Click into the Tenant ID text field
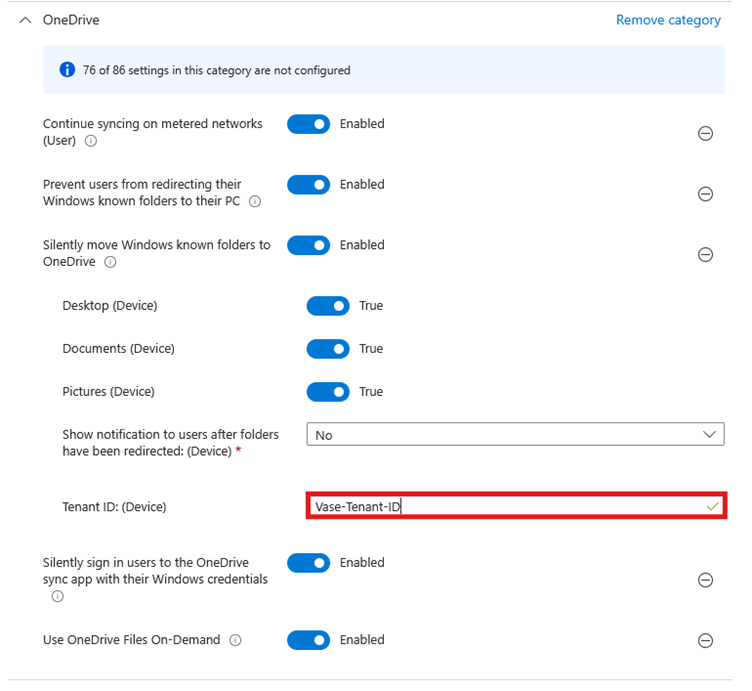The width and height of the screenshot is (752, 691). pyautogui.click(x=517, y=506)
